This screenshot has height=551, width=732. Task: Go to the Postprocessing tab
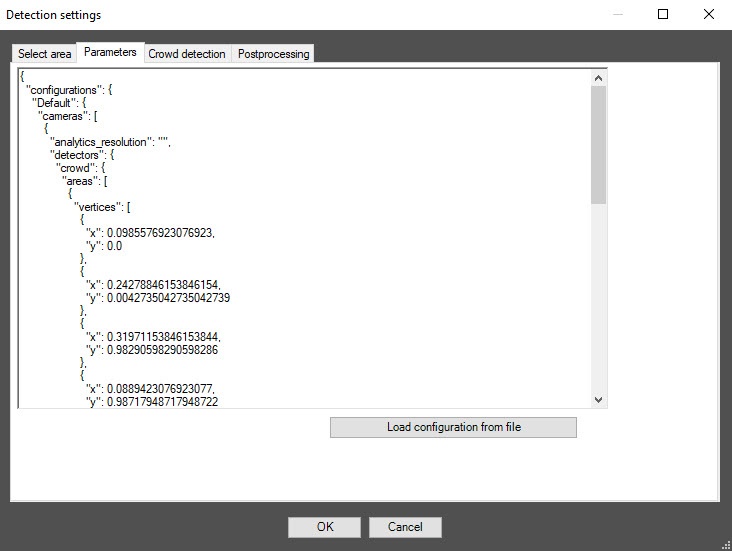274,54
